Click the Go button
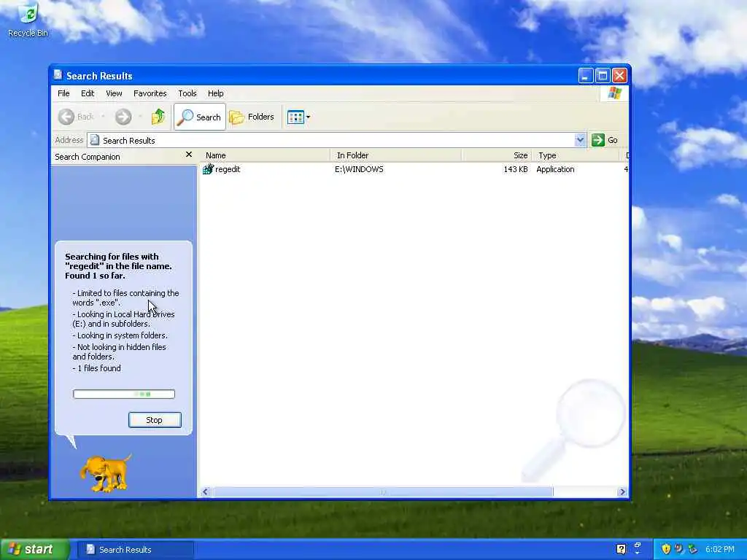 605,140
